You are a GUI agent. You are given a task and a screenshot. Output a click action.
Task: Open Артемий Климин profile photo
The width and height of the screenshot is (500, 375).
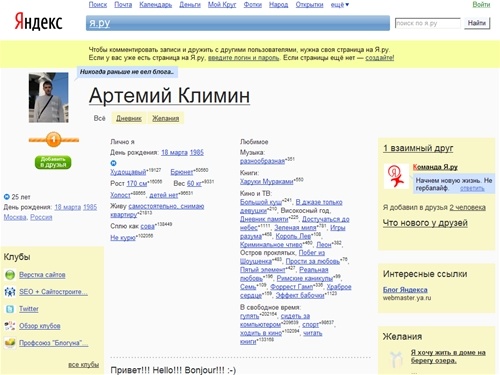click(49, 98)
